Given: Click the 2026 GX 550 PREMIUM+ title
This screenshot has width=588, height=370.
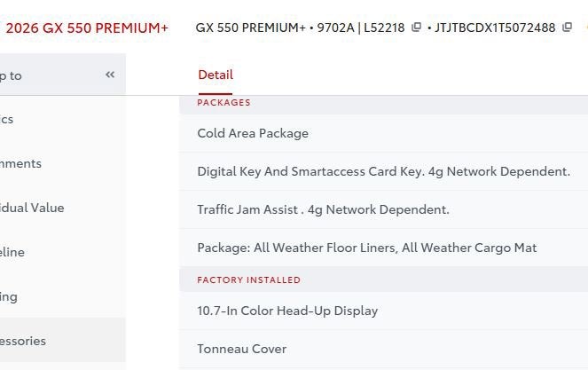Looking at the screenshot, I should [x=87, y=28].
